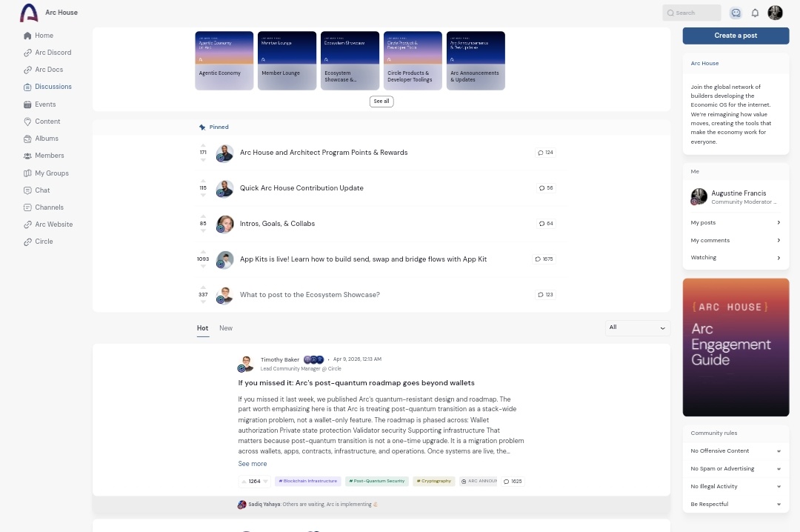This screenshot has height=532, width=800.
Task: Open Quick Arc House Contribution Update post
Action: 301,188
